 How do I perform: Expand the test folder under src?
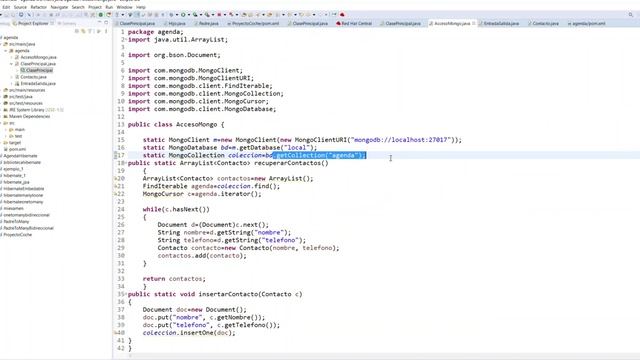pyautogui.click(x=6, y=136)
